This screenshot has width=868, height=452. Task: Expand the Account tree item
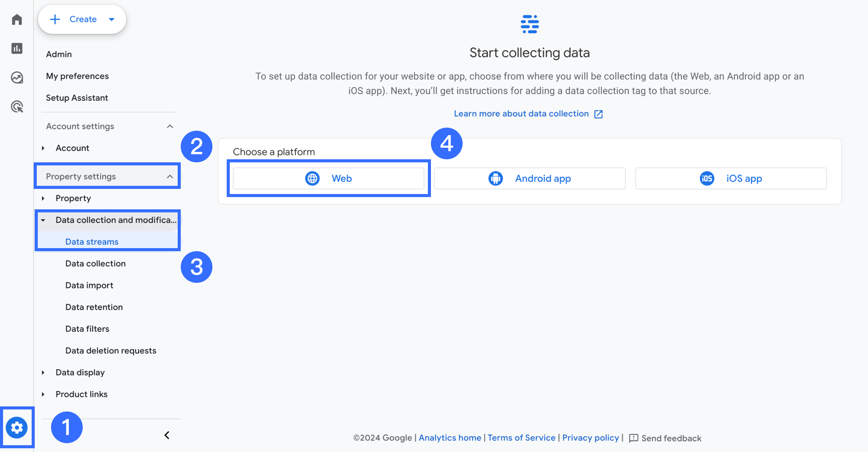(43, 148)
